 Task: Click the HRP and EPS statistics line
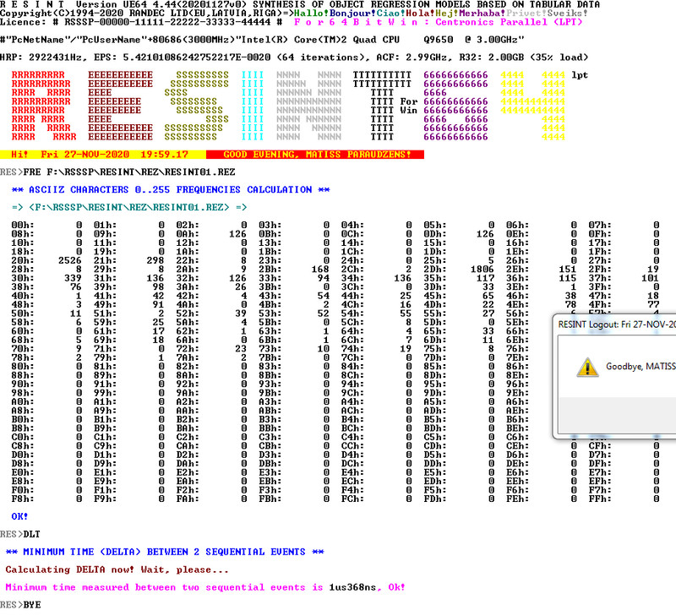[294, 57]
